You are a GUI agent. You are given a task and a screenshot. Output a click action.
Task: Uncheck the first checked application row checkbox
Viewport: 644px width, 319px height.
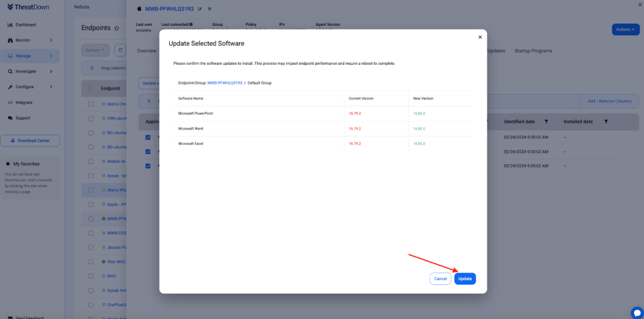(x=148, y=137)
